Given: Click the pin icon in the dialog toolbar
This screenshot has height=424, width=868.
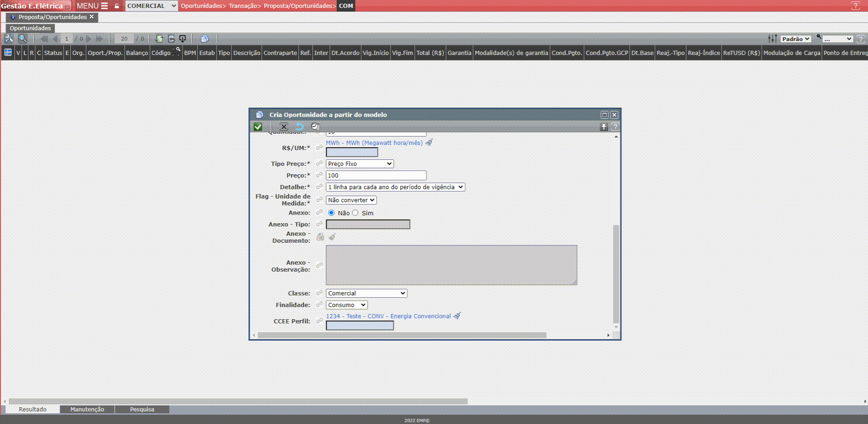Looking at the screenshot, I should coord(604,127).
